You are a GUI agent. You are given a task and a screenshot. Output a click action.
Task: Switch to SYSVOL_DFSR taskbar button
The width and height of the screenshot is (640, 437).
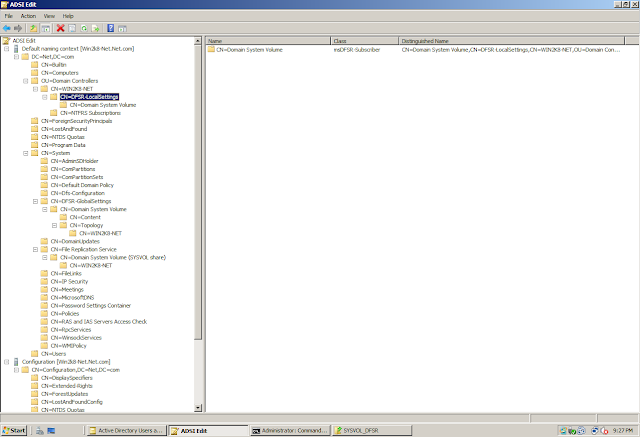tap(372, 430)
